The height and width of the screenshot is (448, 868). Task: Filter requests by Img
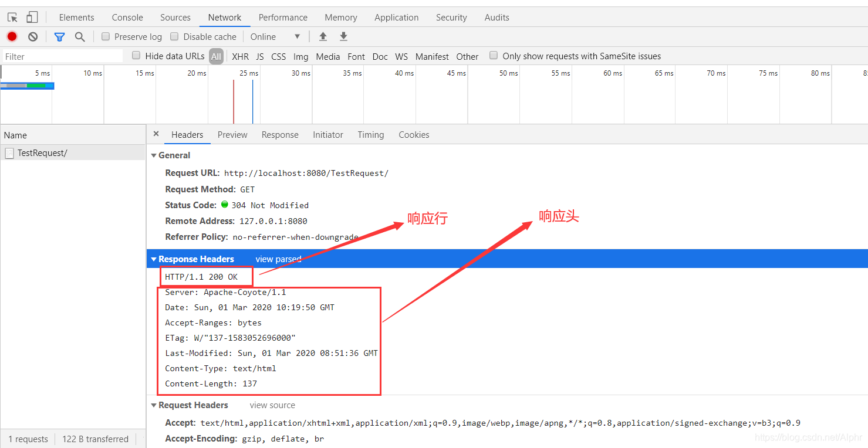(301, 56)
